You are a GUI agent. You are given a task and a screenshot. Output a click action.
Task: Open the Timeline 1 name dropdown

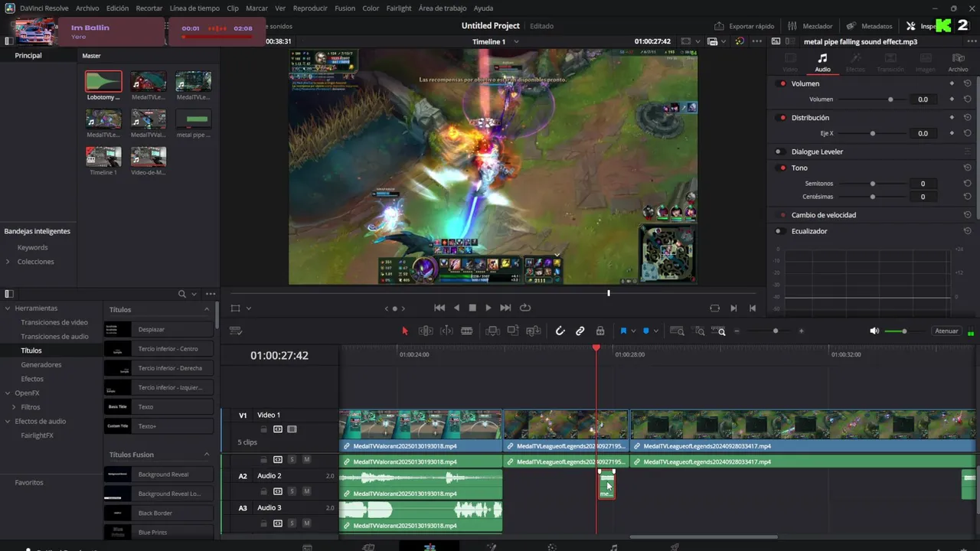click(517, 41)
